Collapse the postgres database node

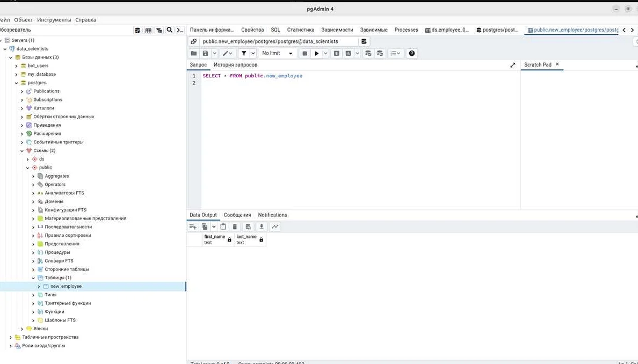(x=16, y=83)
